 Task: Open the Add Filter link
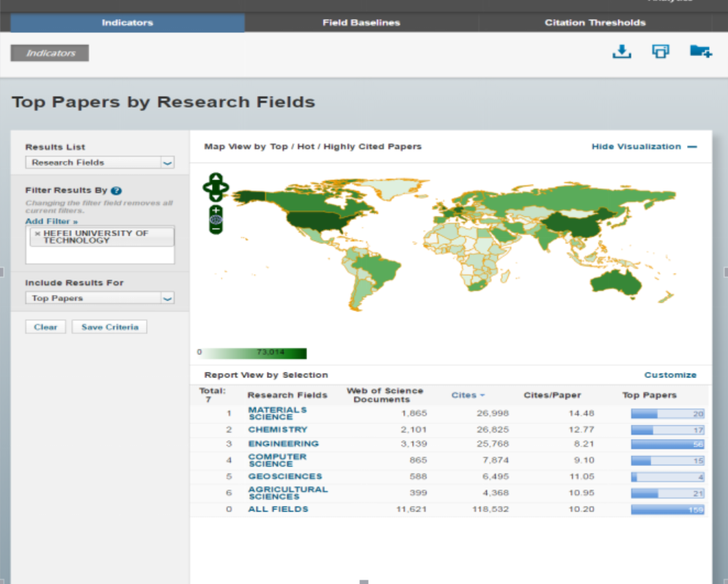(x=51, y=221)
